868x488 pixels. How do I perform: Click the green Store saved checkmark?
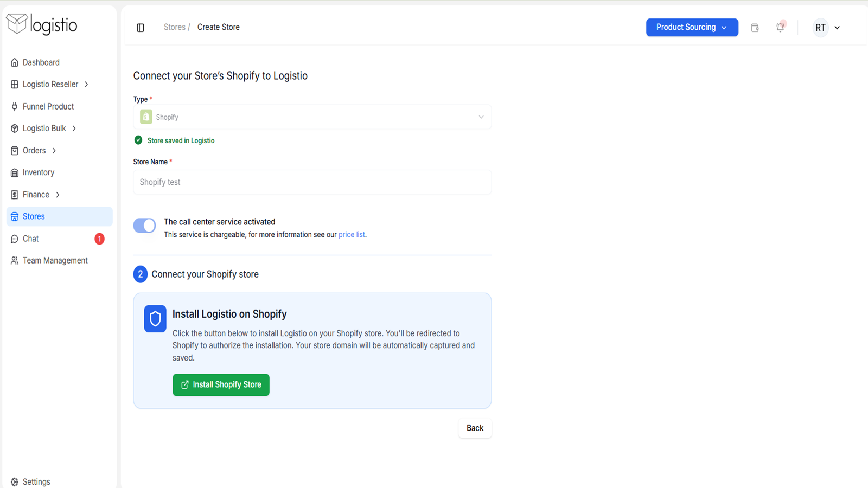[x=138, y=140]
